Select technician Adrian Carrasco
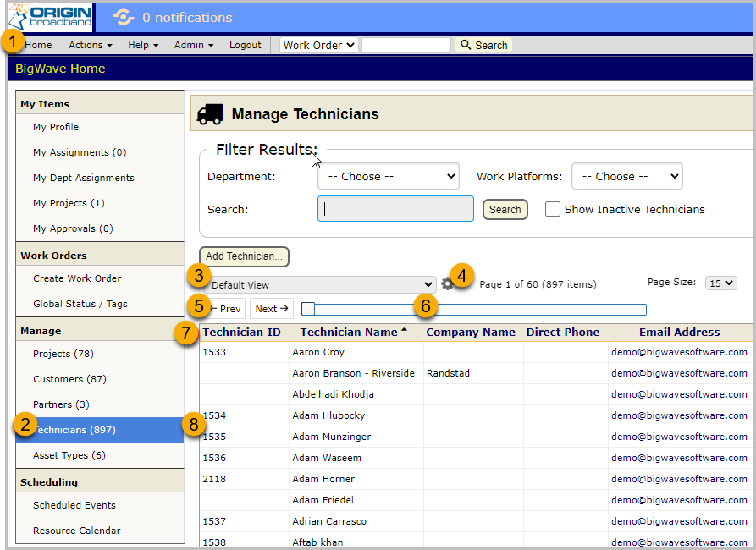 329,521
